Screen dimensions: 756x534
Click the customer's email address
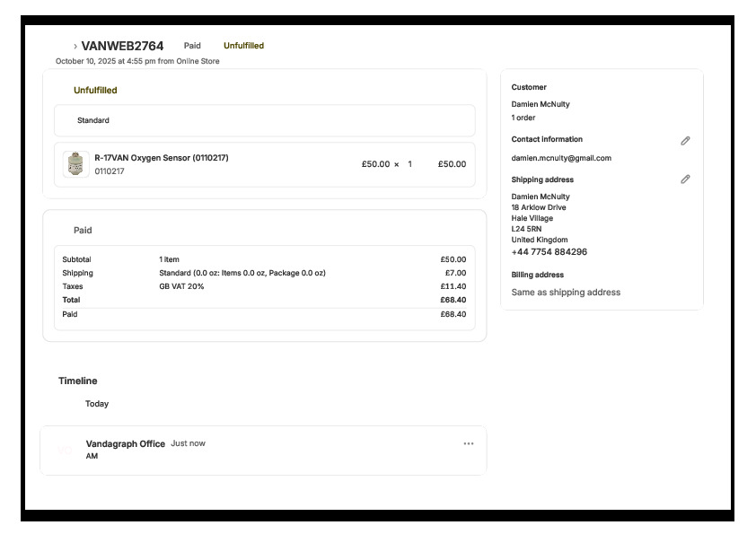point(561,158)
